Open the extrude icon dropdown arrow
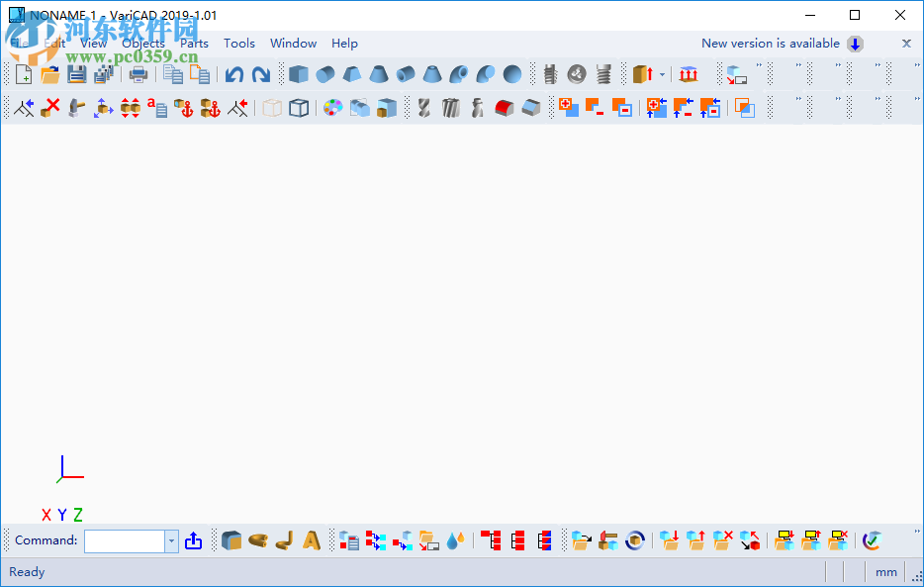 pos(663,75)
